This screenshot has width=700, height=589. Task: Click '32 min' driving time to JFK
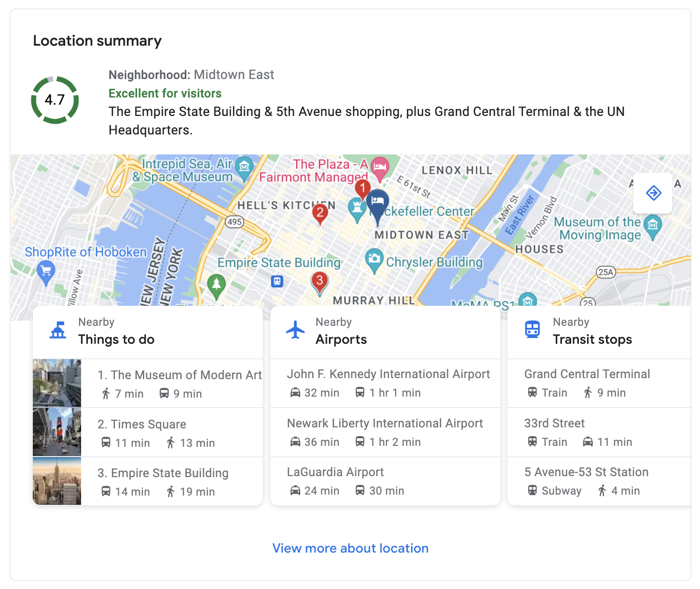(322, 392)
